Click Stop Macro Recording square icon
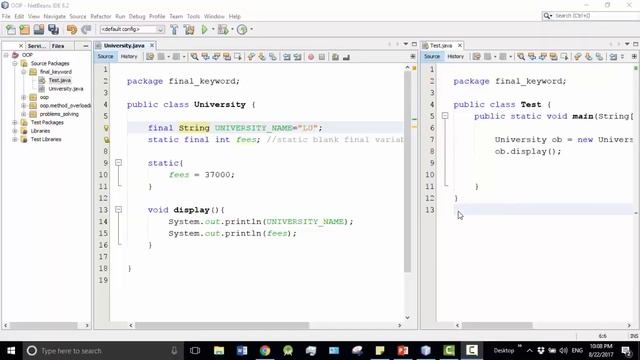Screen dimensions: 640x360 (x=322, y=57)
